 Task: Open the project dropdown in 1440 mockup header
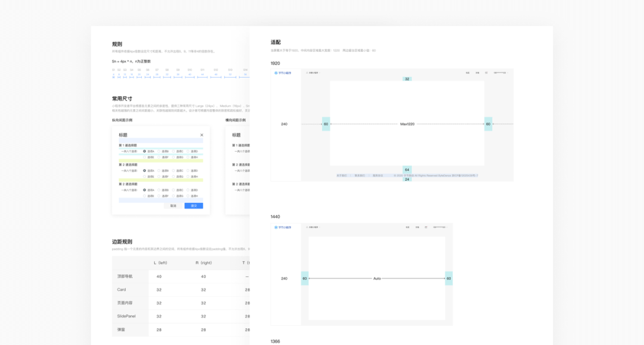314,227
